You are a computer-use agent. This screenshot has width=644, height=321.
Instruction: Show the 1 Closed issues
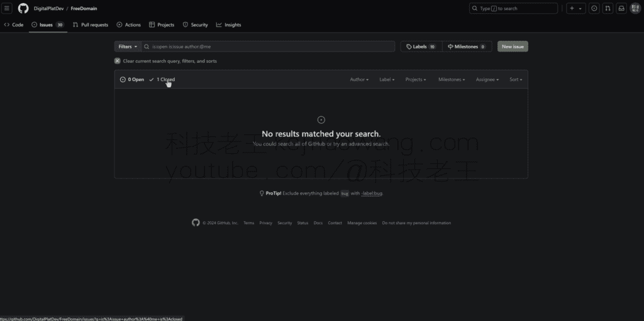click(162, 80)
